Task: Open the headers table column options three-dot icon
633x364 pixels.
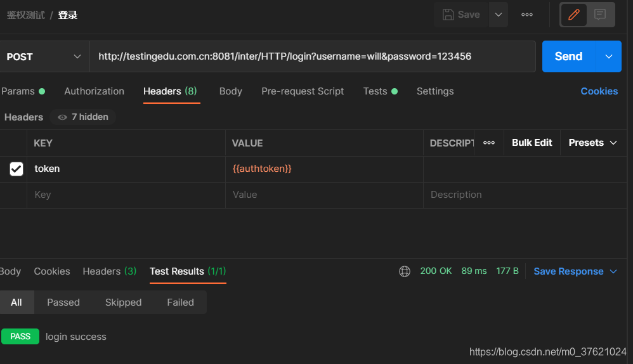Action: (489, 143)
